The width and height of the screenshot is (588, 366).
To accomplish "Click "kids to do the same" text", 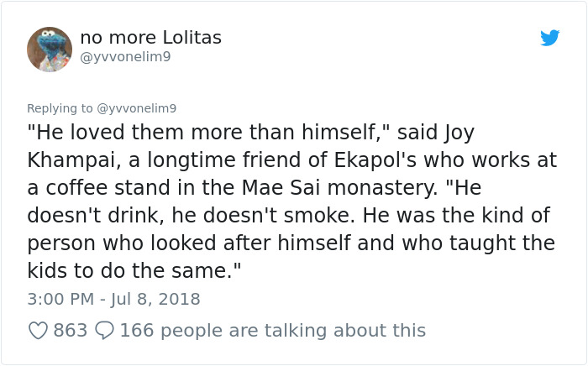I will [x=128, y=270].
